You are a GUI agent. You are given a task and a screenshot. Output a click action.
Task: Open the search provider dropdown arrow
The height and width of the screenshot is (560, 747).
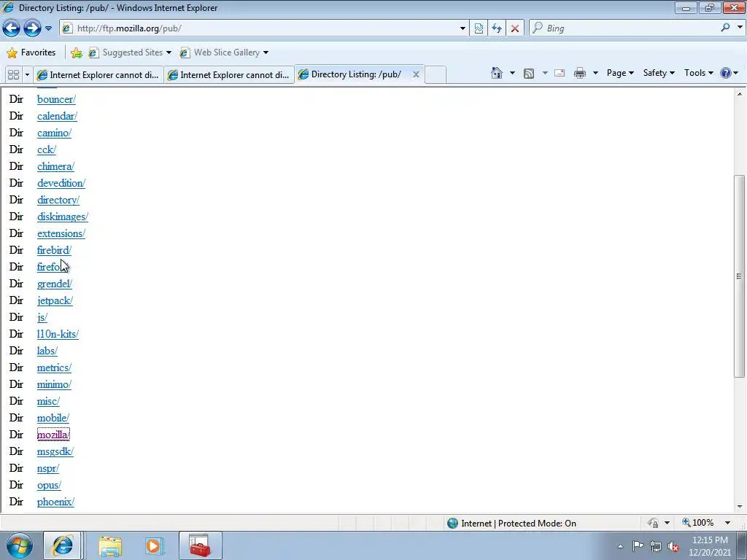(740, 28)
